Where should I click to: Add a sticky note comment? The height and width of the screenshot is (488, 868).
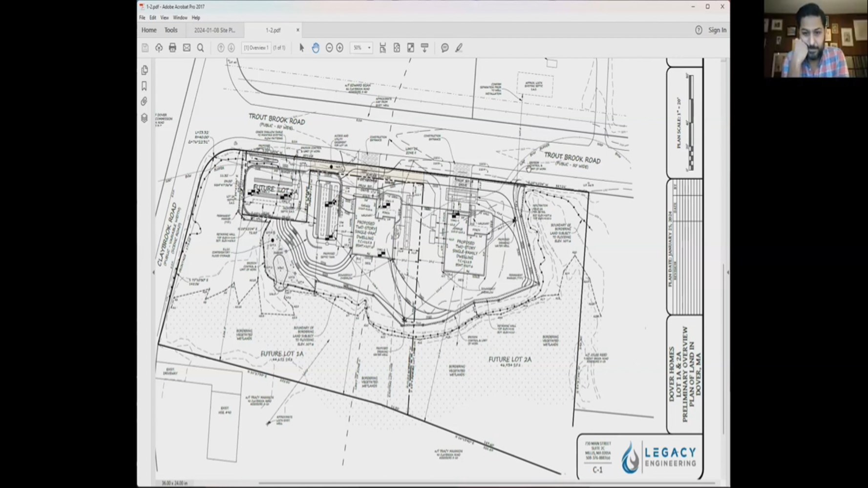tap(445, 48)
